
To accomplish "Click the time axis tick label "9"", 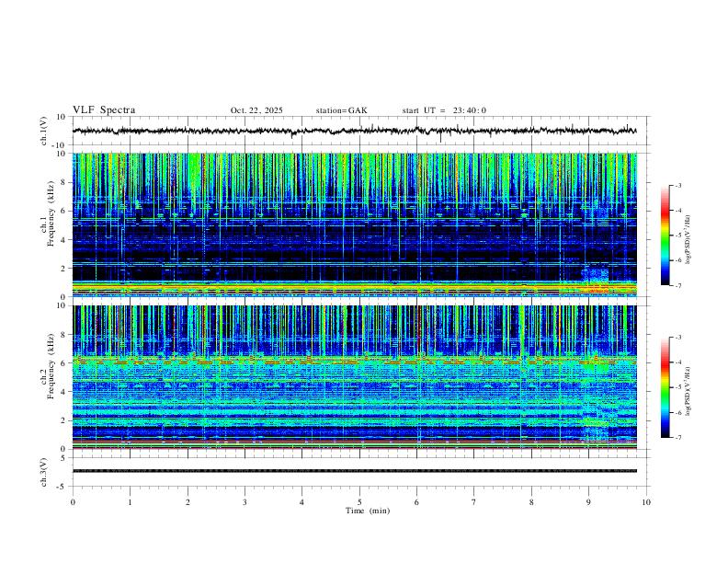I will [588, 502].
